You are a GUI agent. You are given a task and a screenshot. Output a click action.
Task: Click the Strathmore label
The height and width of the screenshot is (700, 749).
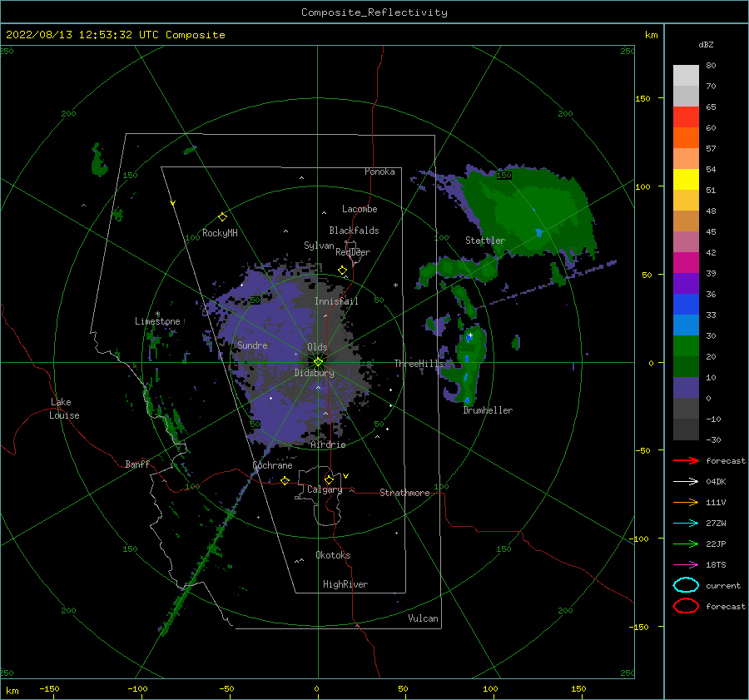(x=404, y=493)
